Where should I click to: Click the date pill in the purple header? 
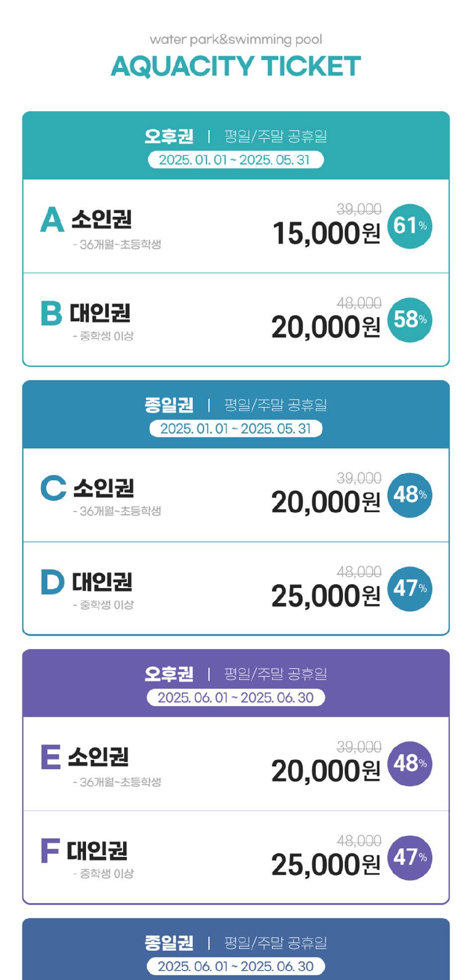(236, 697)
